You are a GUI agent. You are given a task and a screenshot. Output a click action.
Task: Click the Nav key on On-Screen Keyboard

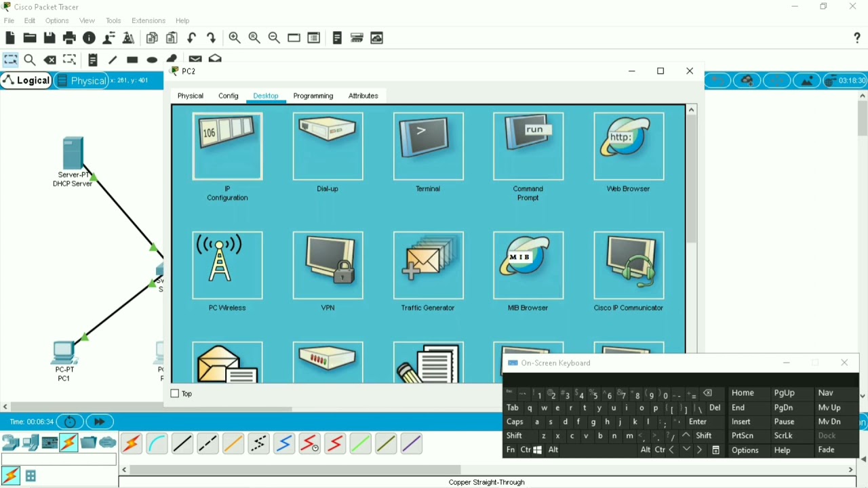(826, 394)
